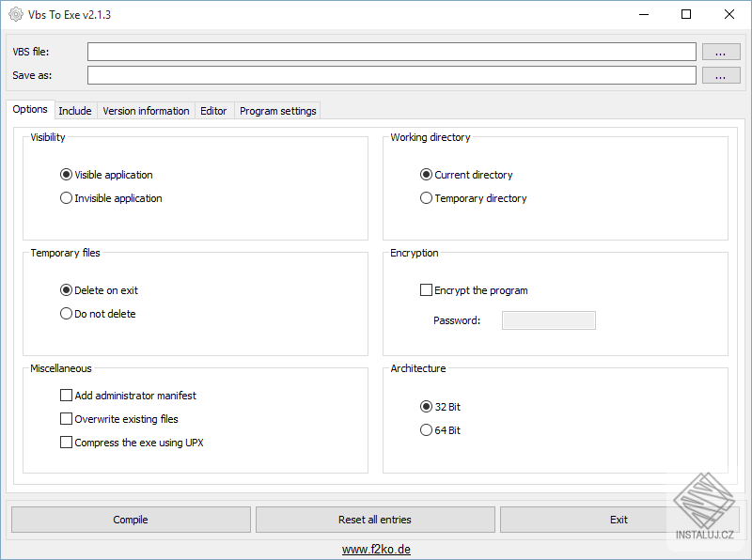Check Add administrator manifest
The image size is (752, 560).
66,396
